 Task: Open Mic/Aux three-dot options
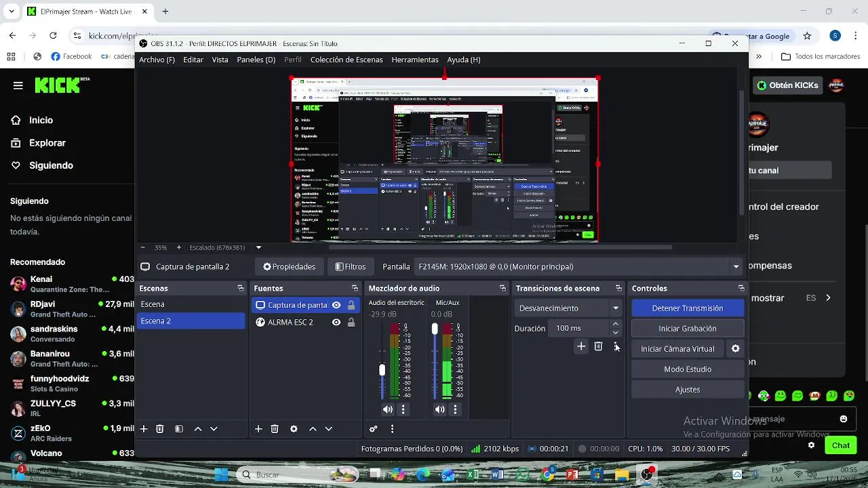click(455, 409)
